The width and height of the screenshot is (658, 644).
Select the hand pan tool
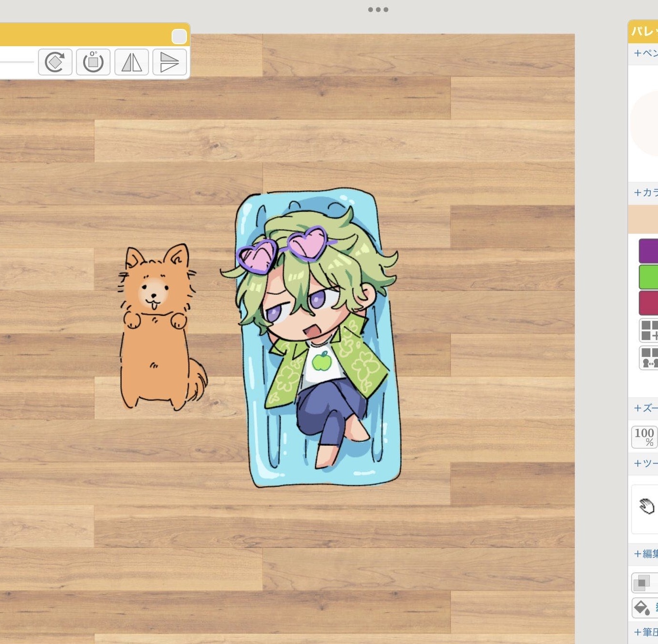646,506
